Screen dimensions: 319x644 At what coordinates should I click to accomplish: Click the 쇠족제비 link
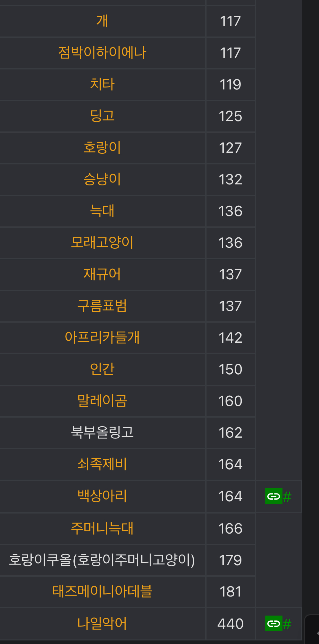(x=102, y=464)
